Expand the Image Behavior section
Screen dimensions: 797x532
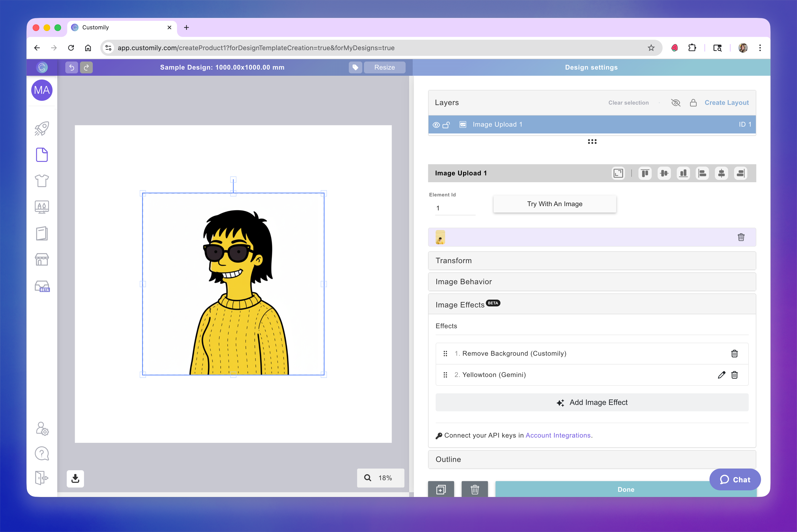point(591,282)
